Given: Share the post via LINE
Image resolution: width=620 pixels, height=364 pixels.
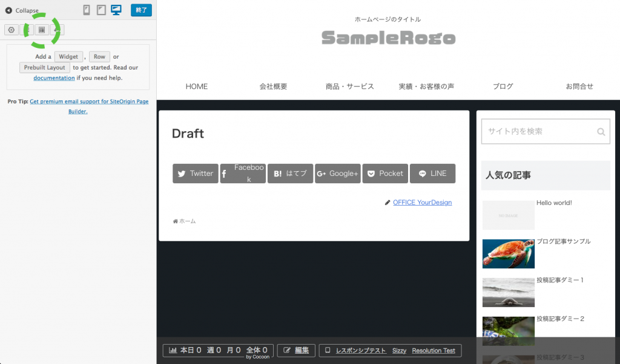Looking at the screenshot, I should 432,174.
